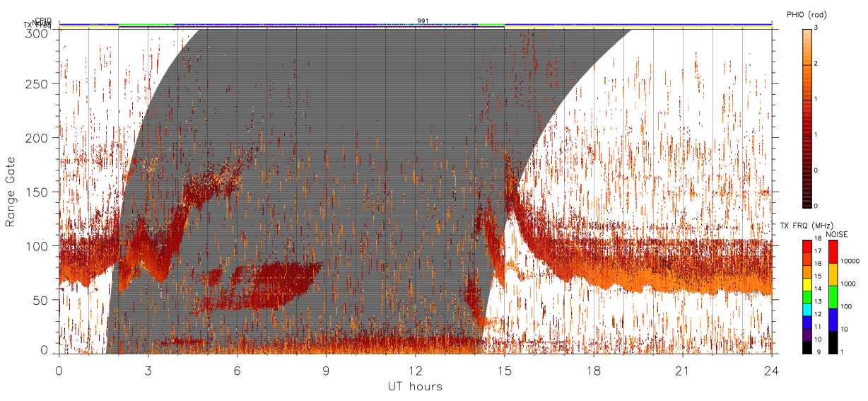Viewport: 868px width, 401px height.
Task: Click the 'NOISE' legend title
Action: coord(837,234)
